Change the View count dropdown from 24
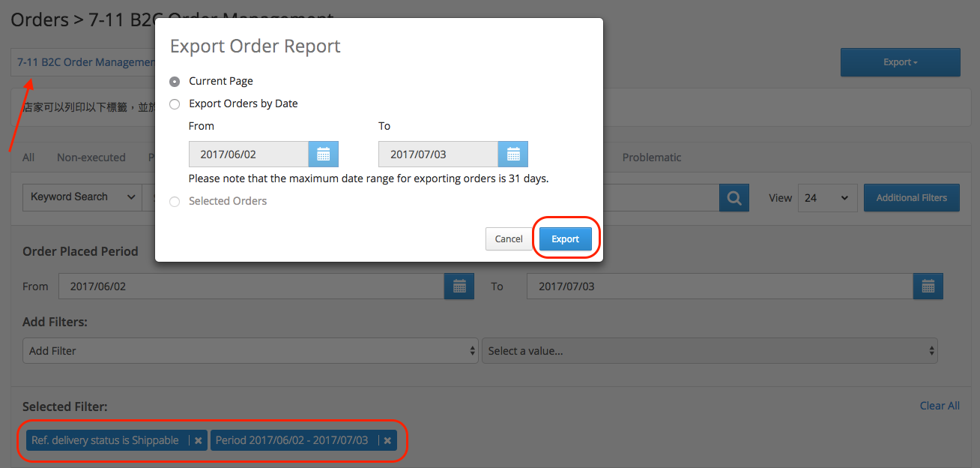980x468 pixels. pos(827,197)
